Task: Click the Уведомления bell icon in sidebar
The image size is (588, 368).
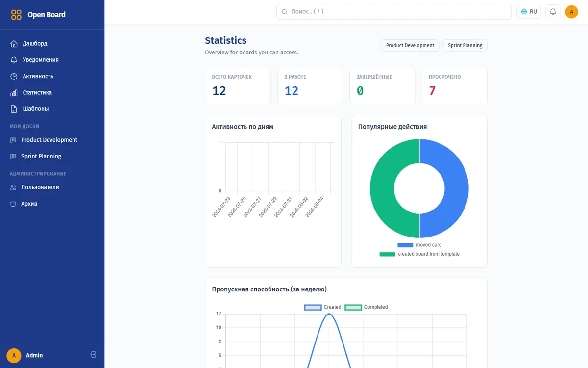Action: (x=14, y=60)
